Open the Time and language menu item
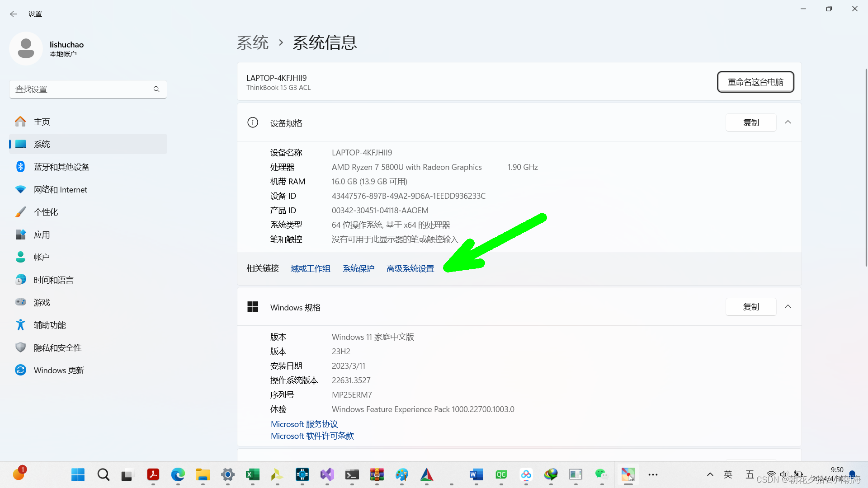 [53, 280]
